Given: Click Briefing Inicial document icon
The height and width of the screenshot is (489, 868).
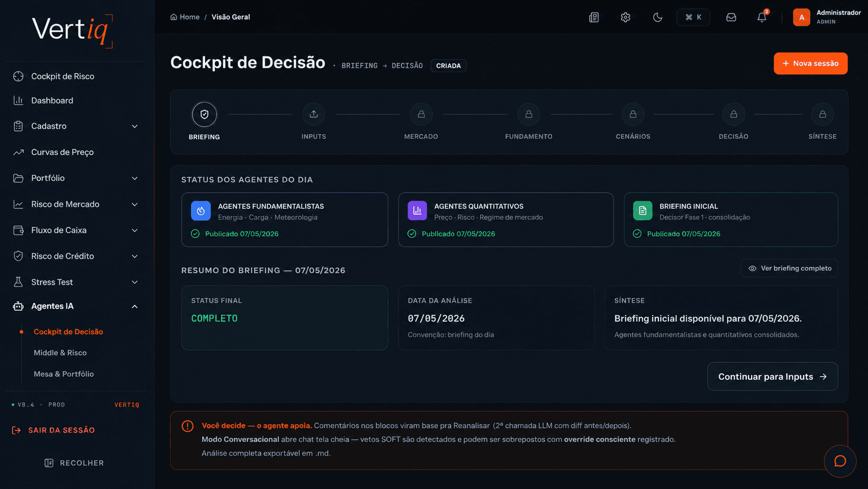Looking at the screenshot, I should tap(643, 211).
